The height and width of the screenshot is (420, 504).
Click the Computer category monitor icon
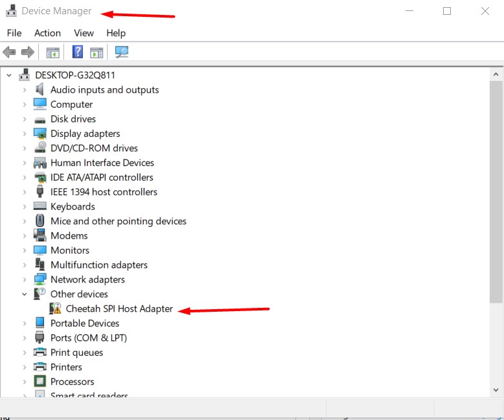40,104
